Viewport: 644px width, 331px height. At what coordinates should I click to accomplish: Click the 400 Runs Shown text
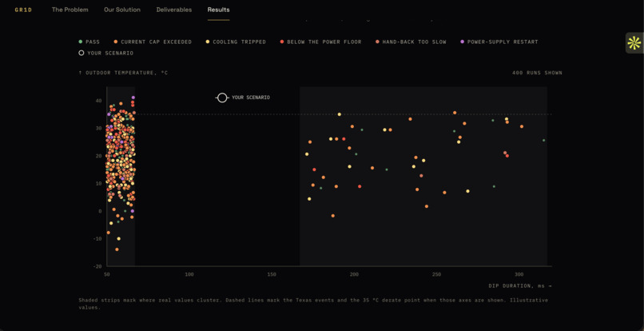pos(537,73)
